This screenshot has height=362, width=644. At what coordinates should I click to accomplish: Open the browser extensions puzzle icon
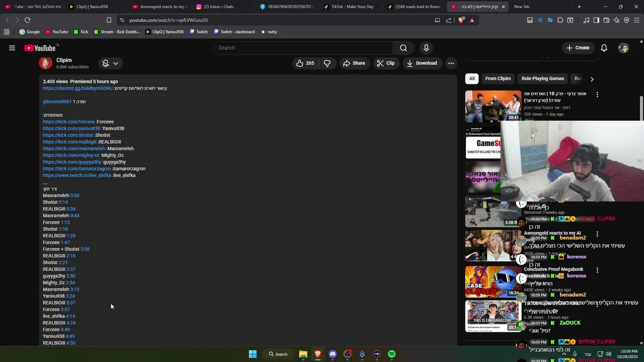click(x=560, y=20)
